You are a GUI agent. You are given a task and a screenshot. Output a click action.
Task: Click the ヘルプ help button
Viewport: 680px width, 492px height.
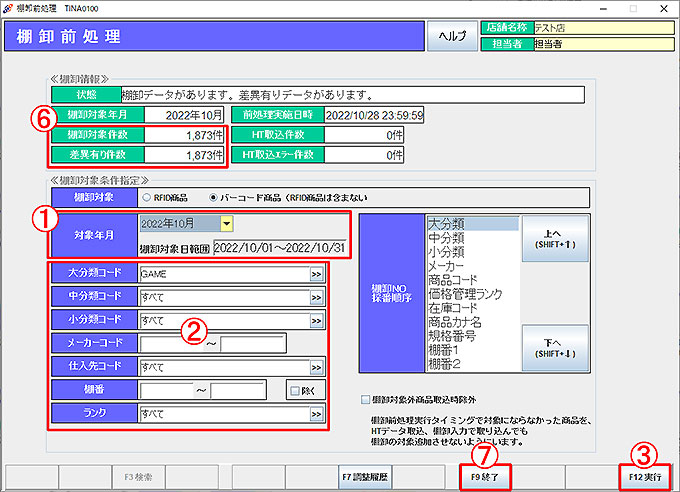coord(453,37)
